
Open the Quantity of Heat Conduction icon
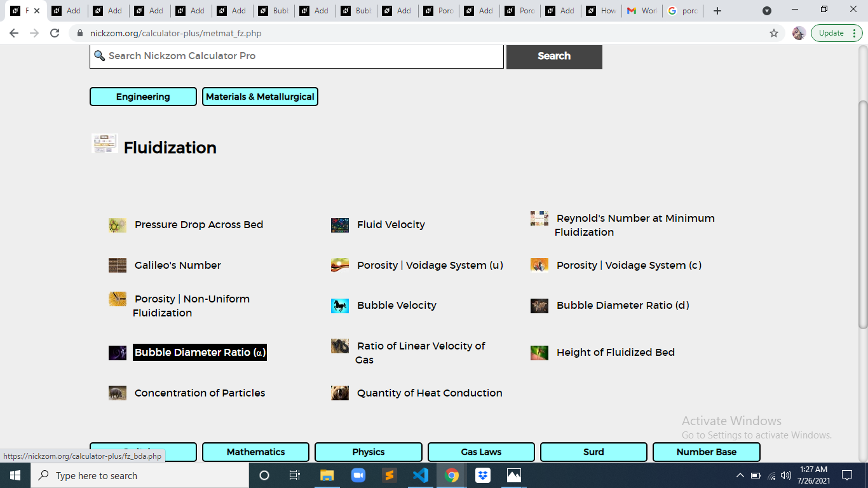click(340, 393)
